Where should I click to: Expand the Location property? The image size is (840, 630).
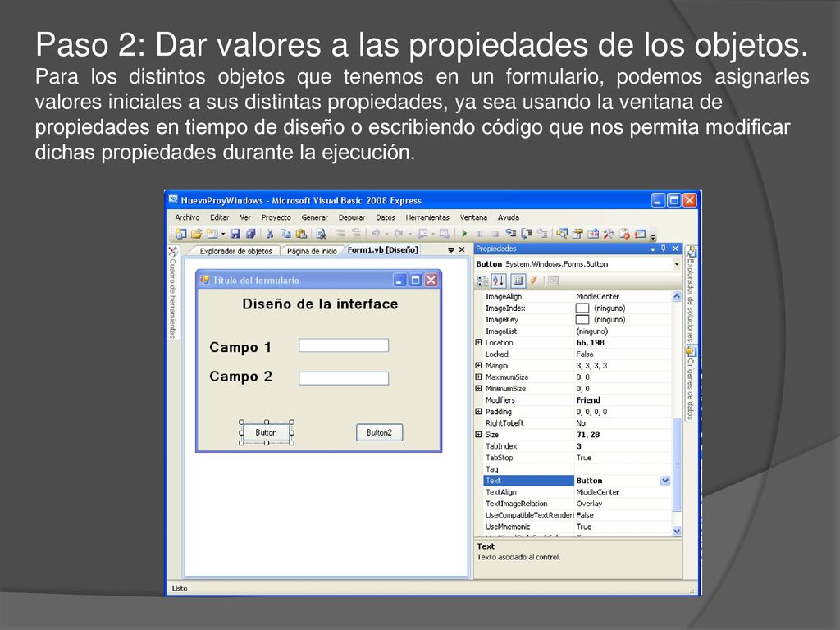click(478, 342)
